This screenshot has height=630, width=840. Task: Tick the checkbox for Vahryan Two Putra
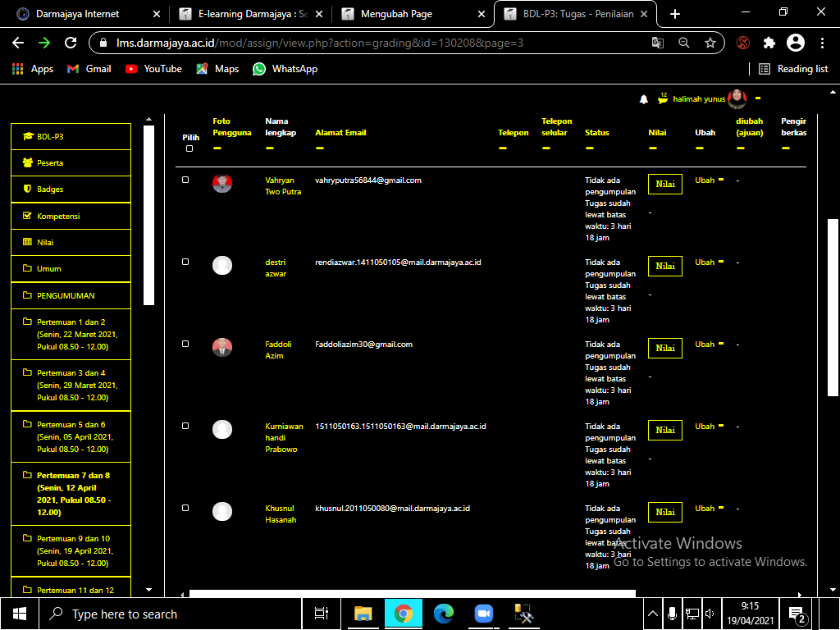[x=185, y=180]
